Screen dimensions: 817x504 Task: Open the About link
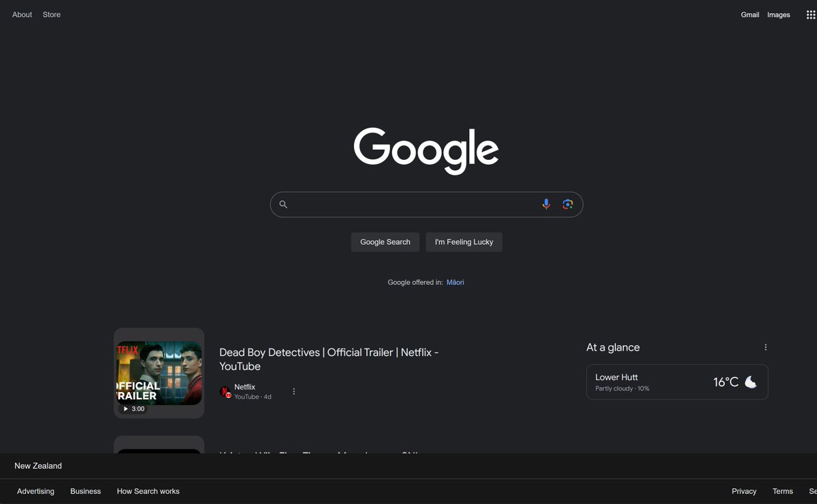(x=22, y=14)
